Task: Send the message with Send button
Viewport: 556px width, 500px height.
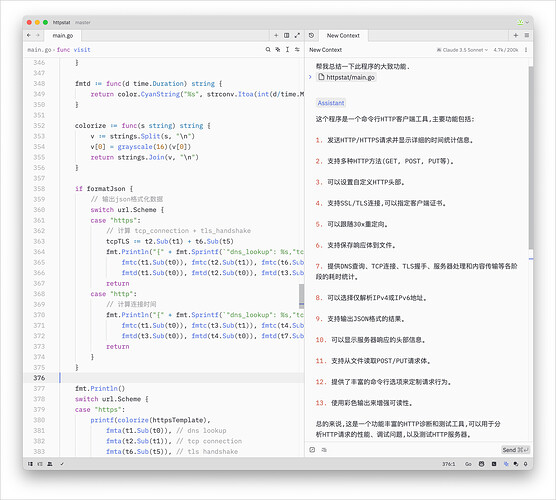Action: (515, 450)
